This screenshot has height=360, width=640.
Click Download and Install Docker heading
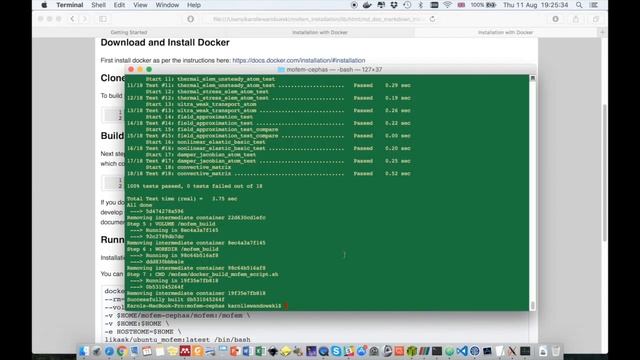(x=165, y=42)
